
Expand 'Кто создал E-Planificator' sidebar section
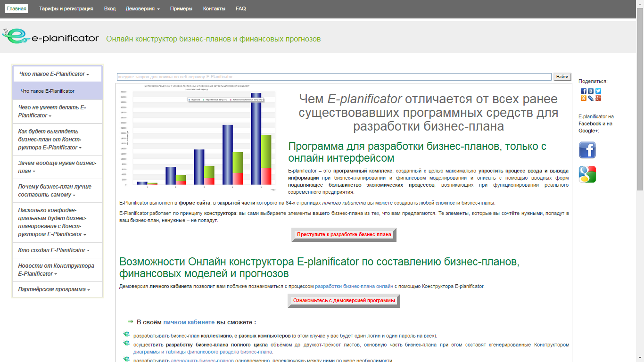click(x=53, y=250)
